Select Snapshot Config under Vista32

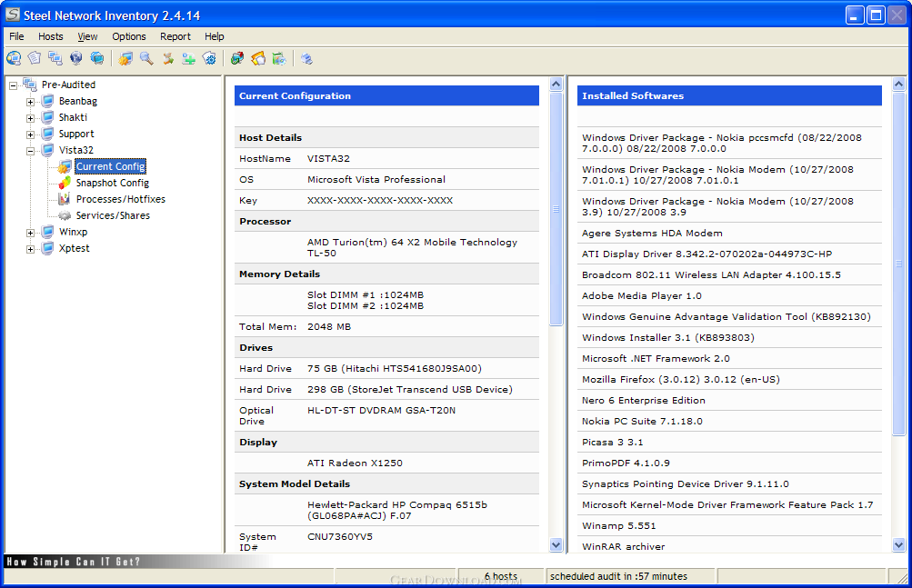[112, 183]
